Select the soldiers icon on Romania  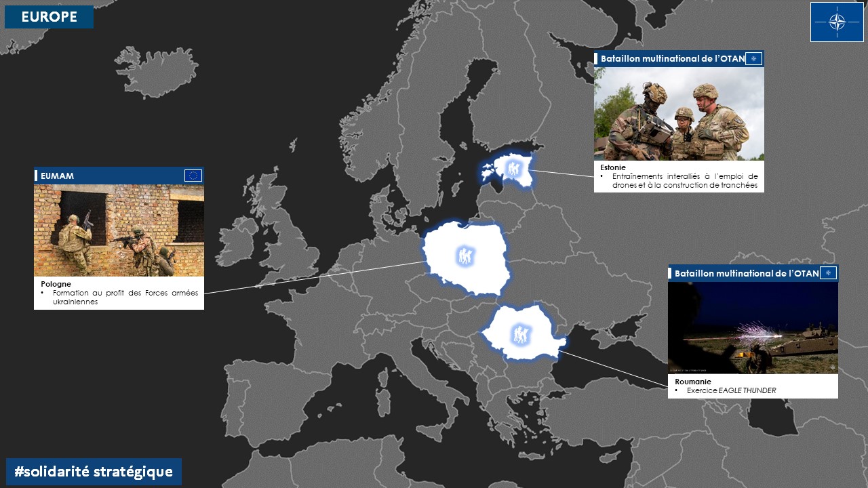520,334
